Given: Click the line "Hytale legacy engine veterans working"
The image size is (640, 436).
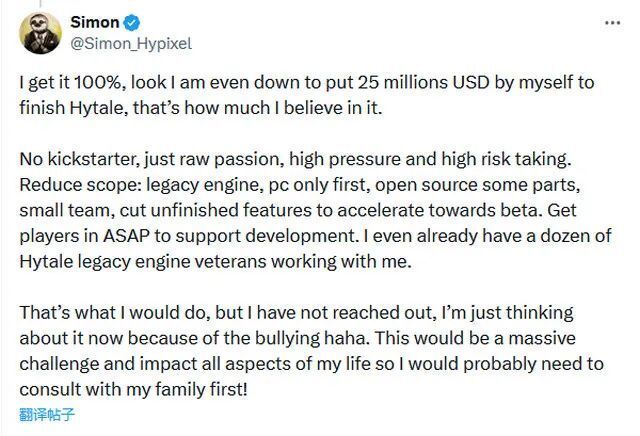Looking at the screenshot, I should tap(215, 262).
